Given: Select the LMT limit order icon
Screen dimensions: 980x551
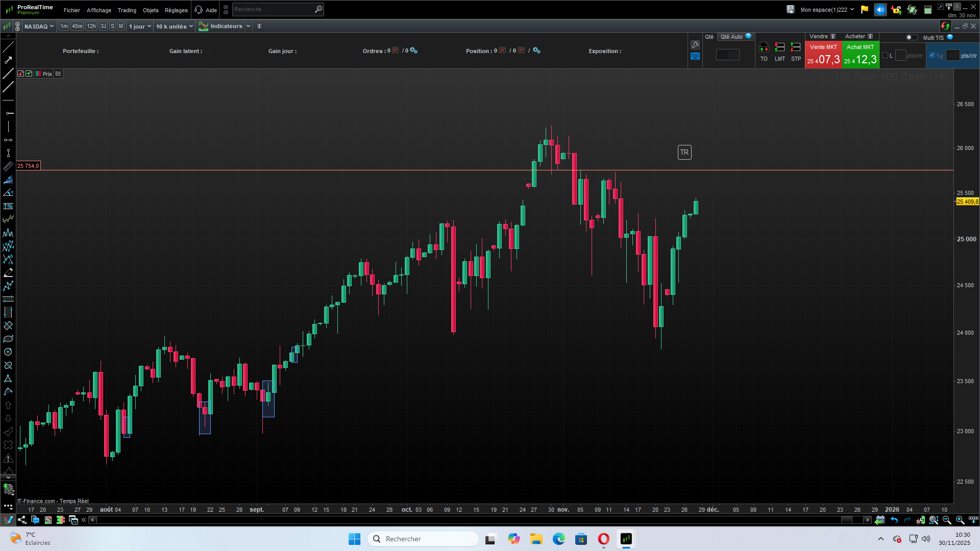Looking at the screenshot, I should [779, 52].
